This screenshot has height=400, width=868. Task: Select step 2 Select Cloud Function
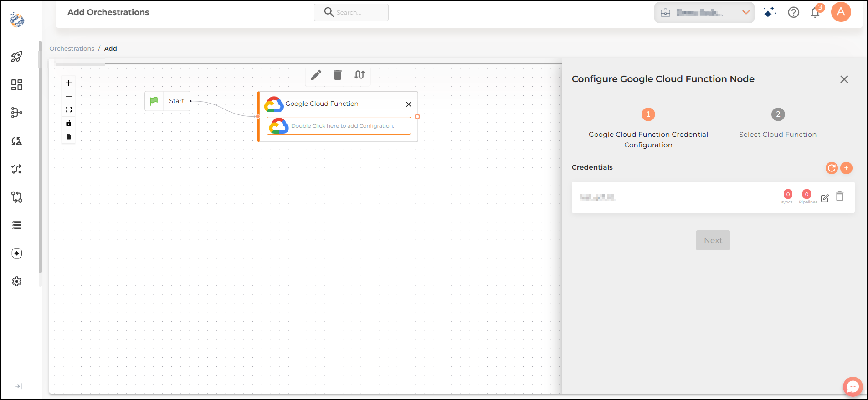point(778,114)
